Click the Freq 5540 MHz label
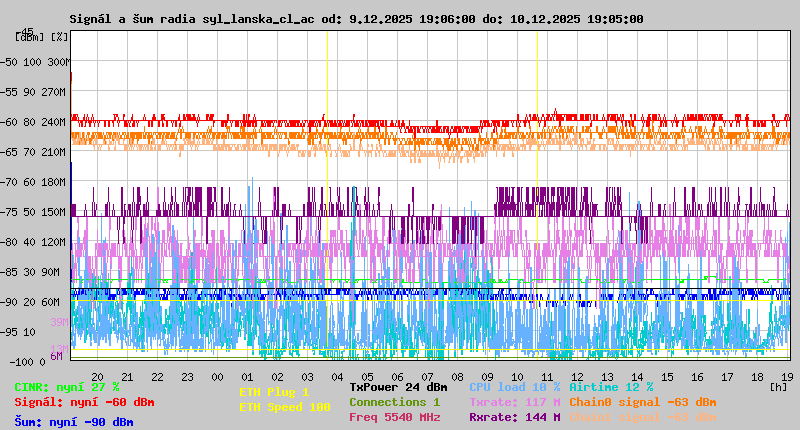This screenshot has height=430, width=800. pyautogui.click(x=394, y=417)
